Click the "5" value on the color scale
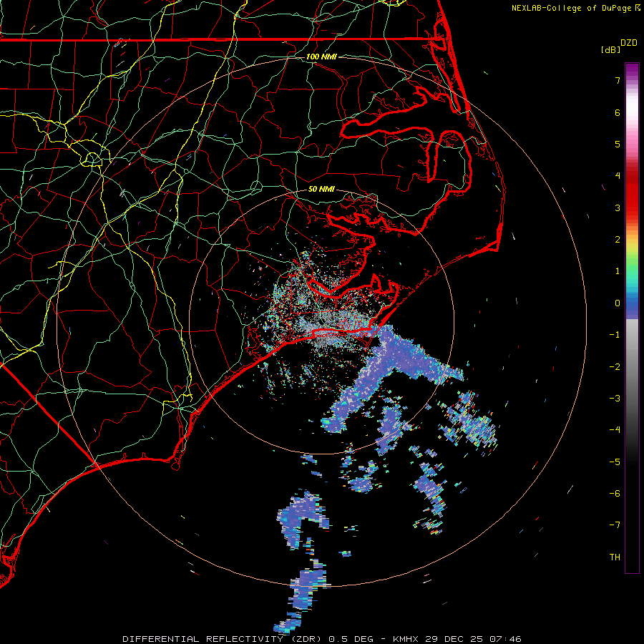Viewport: 644px width, 644px height. click(x=618, y=144)
